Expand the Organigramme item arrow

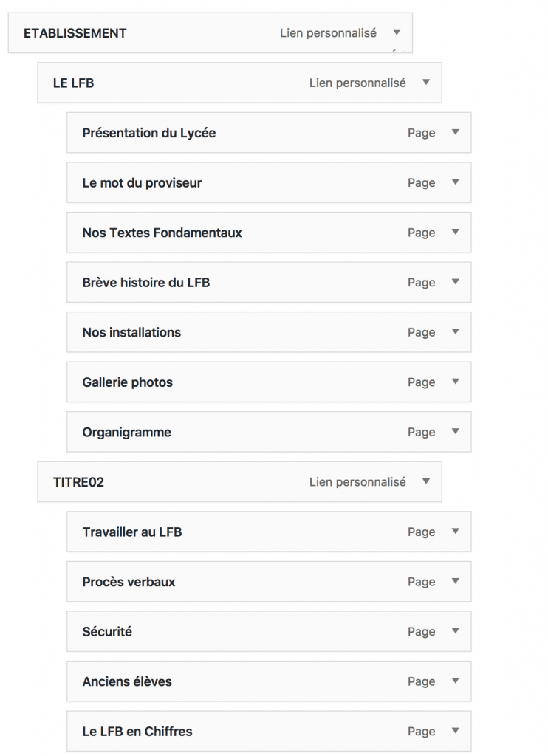456,432
